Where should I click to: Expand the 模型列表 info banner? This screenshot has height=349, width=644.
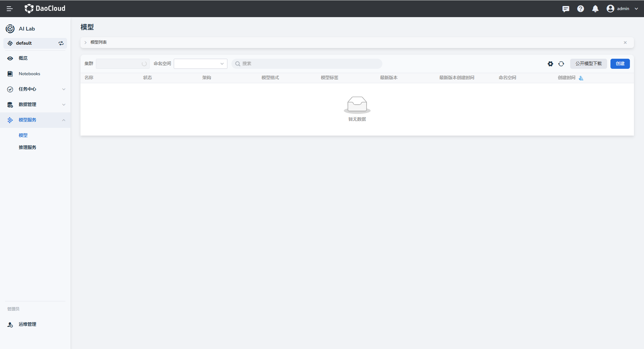86,42
